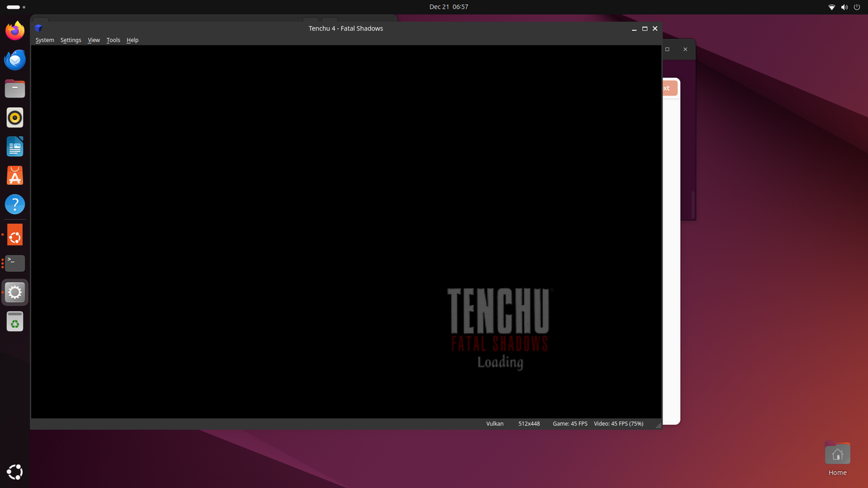868x488 pixels.
Task: Open Thunderbird Mail from the dock
Action: [15, 60]
